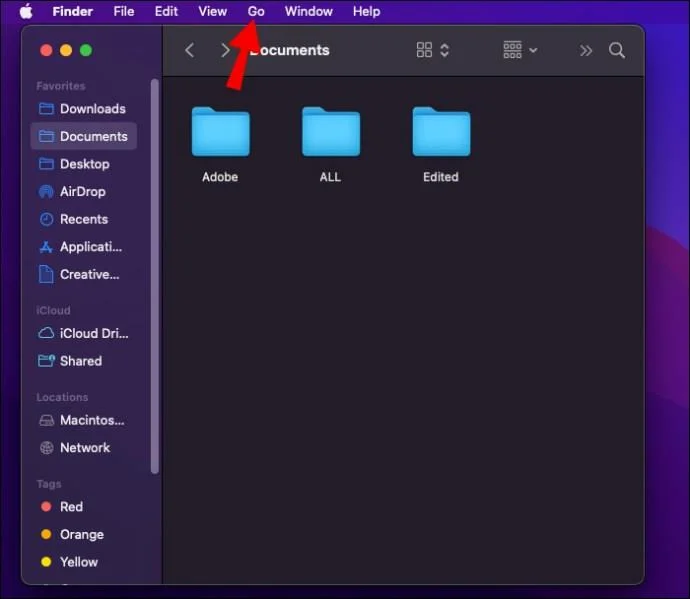
Task: Select the ALL folder
Action: coord(331,132)
